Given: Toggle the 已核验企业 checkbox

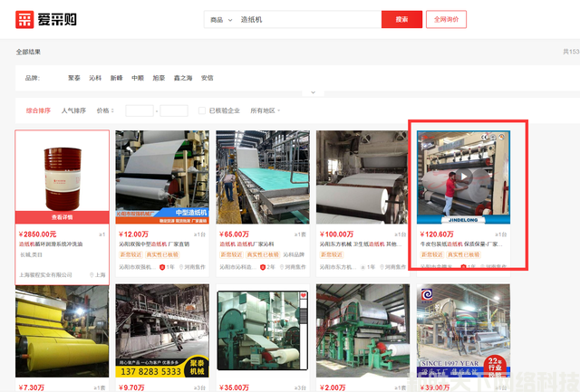Looking at the screenshot, I should click(x=204, y=110).
